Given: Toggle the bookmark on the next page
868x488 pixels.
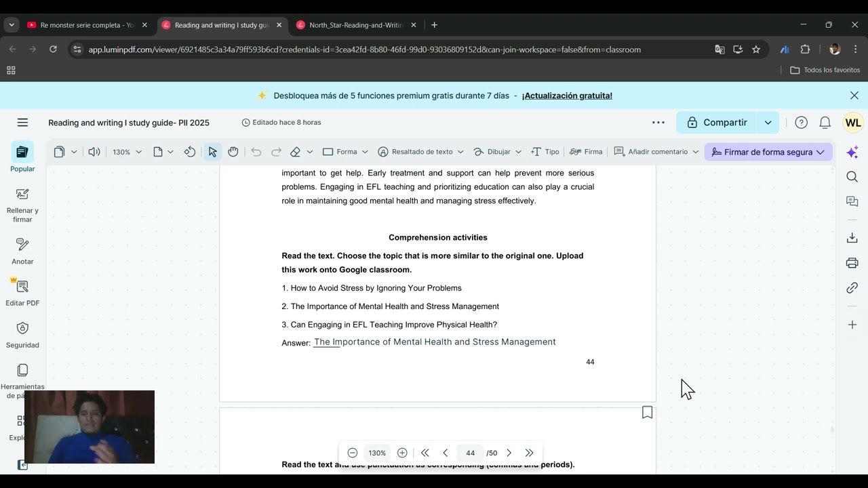Looking at the screenshot, I should point(647,412).
